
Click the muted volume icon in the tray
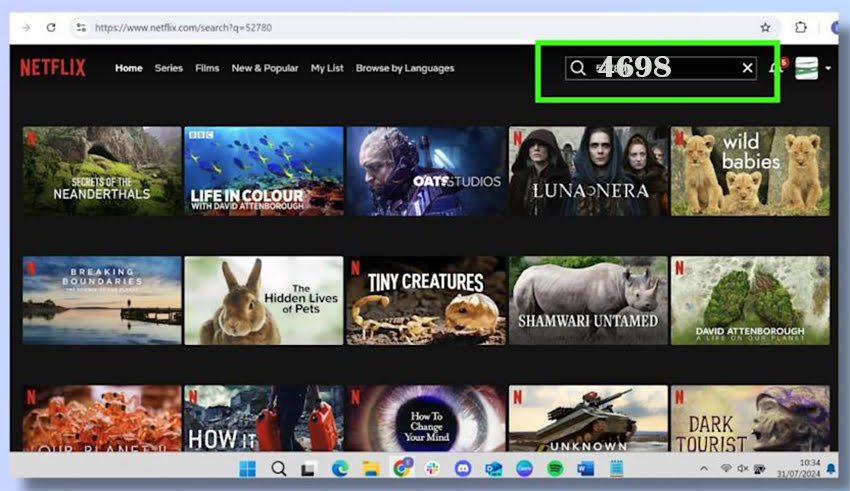pos(742,468)
